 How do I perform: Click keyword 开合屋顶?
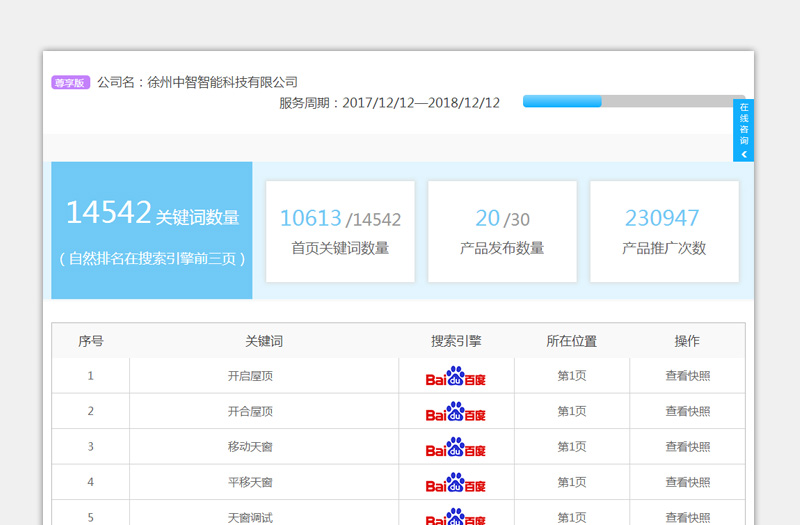point(250,411)
